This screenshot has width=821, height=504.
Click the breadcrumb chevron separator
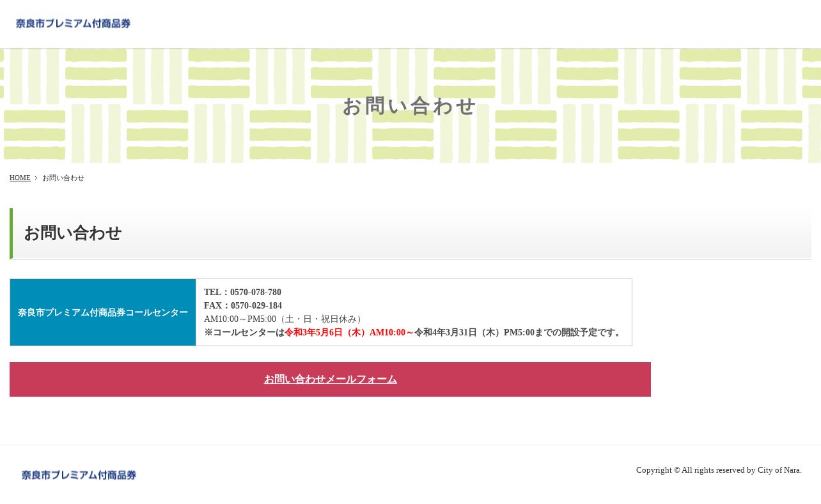36,178
